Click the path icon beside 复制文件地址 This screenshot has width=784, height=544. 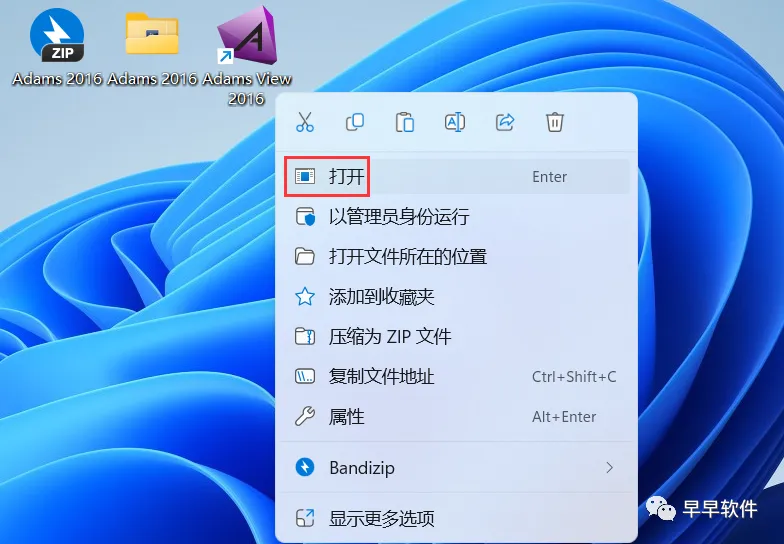305,376
